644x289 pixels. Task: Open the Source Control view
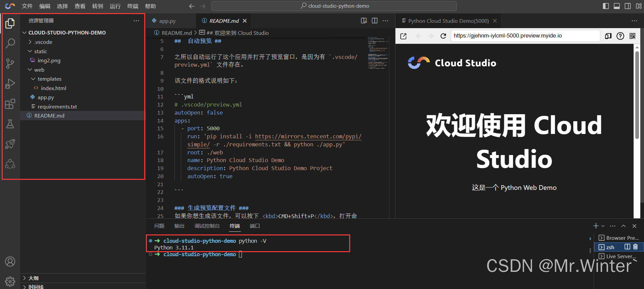click(x=10, y=63)
